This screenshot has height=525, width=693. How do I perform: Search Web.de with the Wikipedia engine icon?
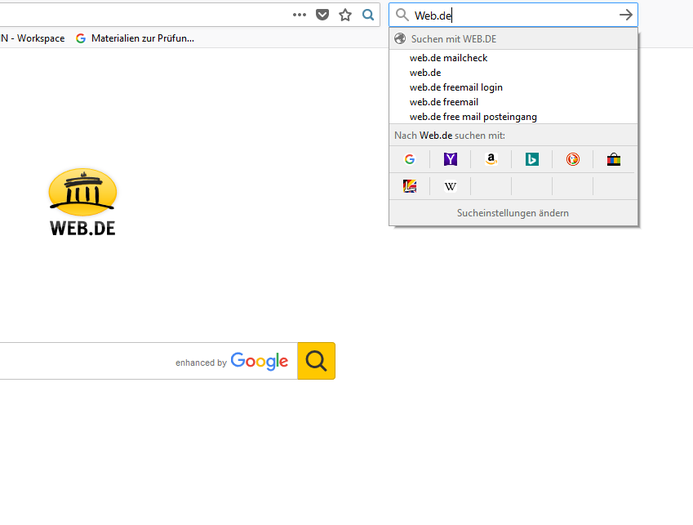point(450,186)
